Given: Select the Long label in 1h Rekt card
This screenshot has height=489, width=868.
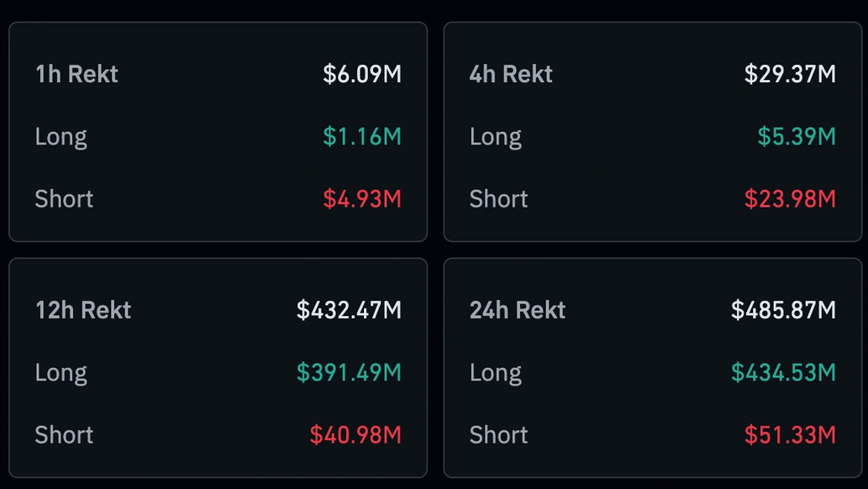Looking at the screenshot, I should click(60, 136).
